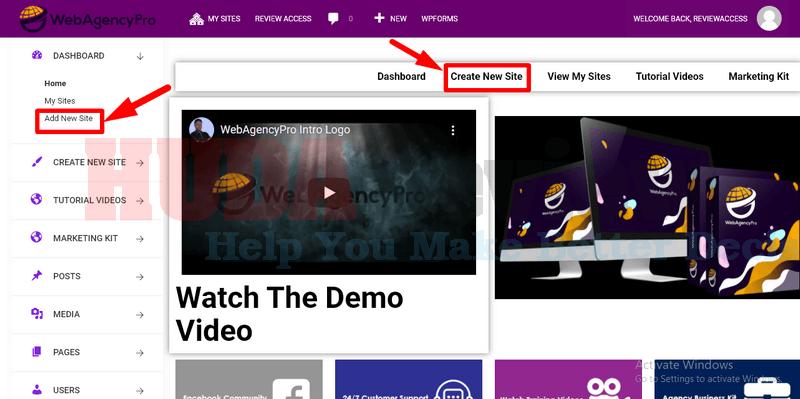Open DASHBOARD sidebar menu label
800x399 pixels.
(79, 56)
